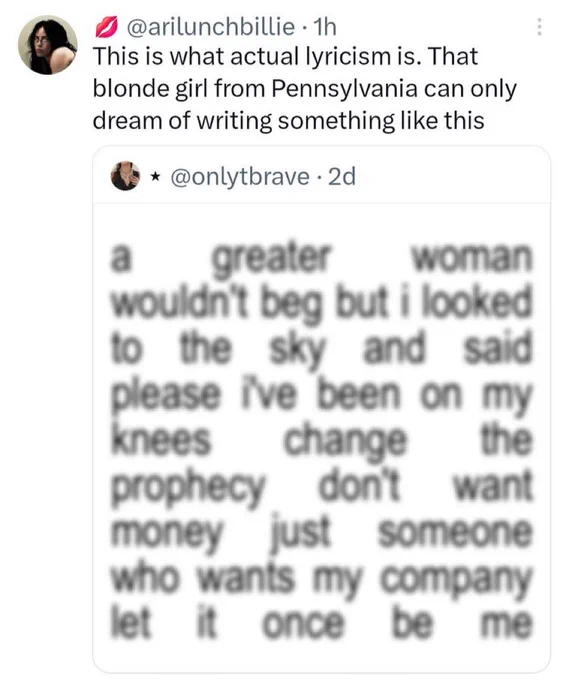This screenshot has height=680, width=569.
Task: Click the word "prophecy" in the lyrics image
Action: point(188,488)
